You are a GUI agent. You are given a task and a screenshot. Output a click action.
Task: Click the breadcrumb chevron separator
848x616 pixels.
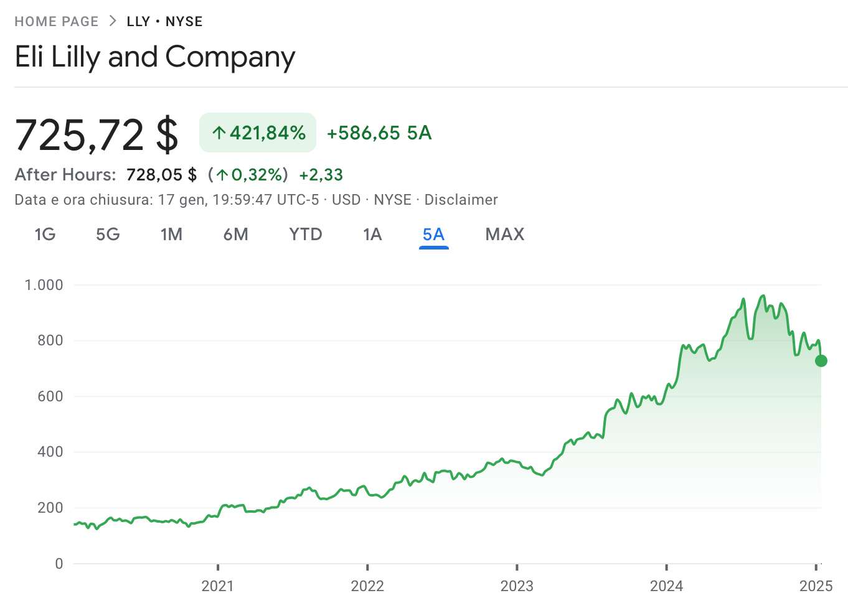tap(113, 21)
